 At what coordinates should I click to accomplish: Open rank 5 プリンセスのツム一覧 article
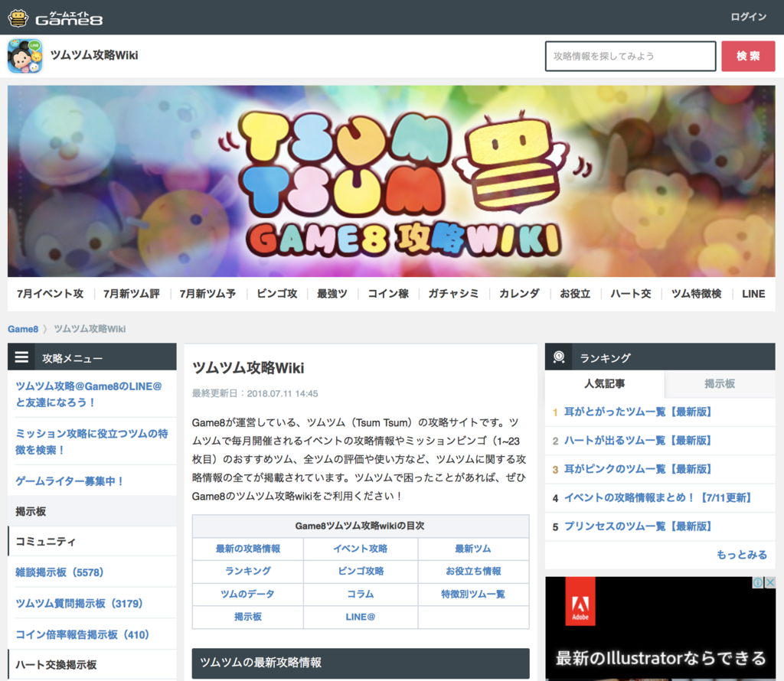[x=638, y=526]
